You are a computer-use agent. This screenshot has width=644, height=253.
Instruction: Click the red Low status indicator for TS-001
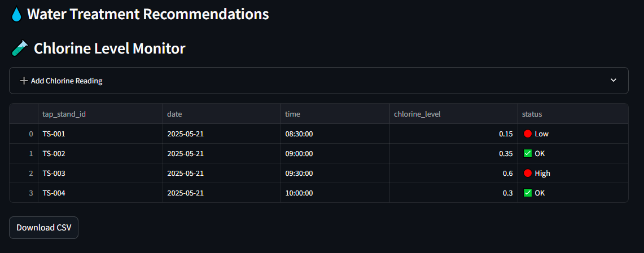[x=528, y=134]
